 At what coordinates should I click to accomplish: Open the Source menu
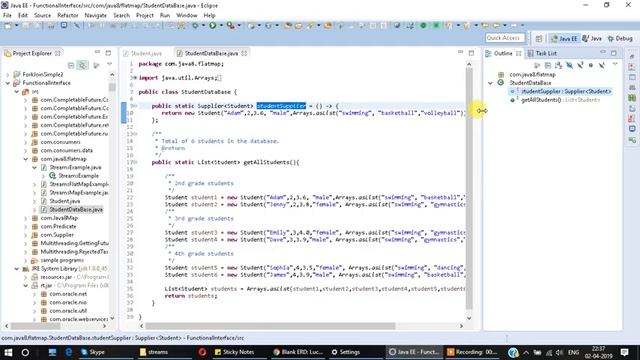pyautogui.click(x=42, y=16)
